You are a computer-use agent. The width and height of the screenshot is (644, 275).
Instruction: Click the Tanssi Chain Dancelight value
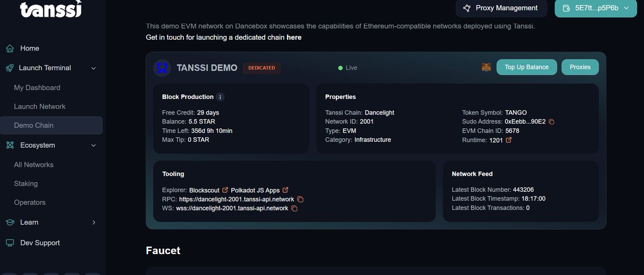click(x=379, y=113)
